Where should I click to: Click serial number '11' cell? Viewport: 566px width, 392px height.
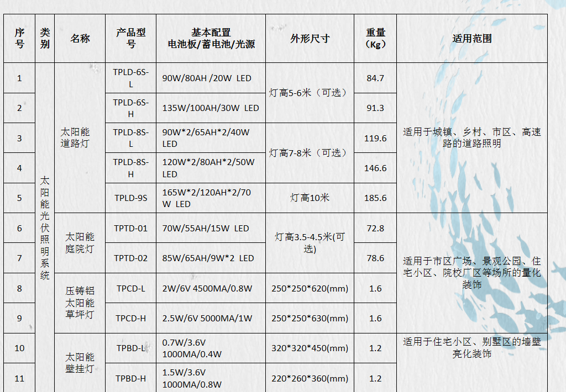coord(19,378)
